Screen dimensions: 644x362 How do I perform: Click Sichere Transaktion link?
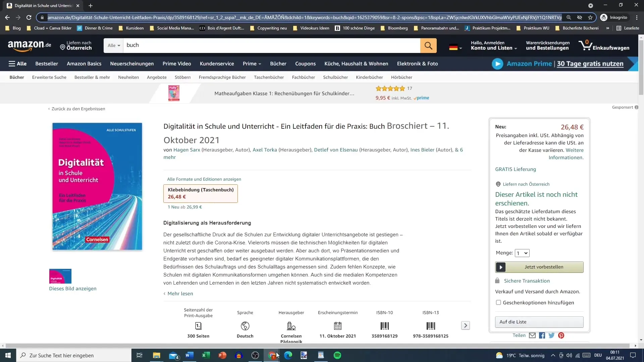(x=527, y=281)
